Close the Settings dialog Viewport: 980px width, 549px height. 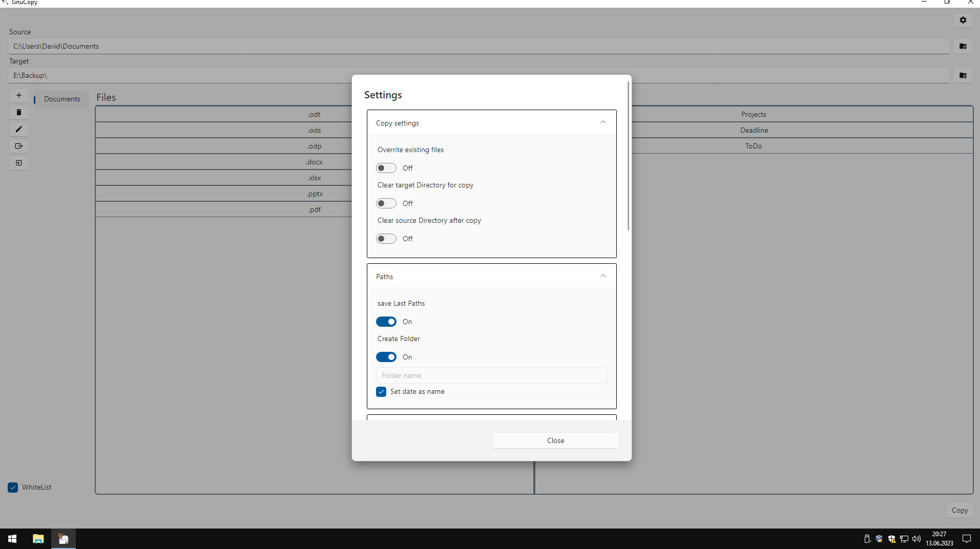tap(555, 440)
